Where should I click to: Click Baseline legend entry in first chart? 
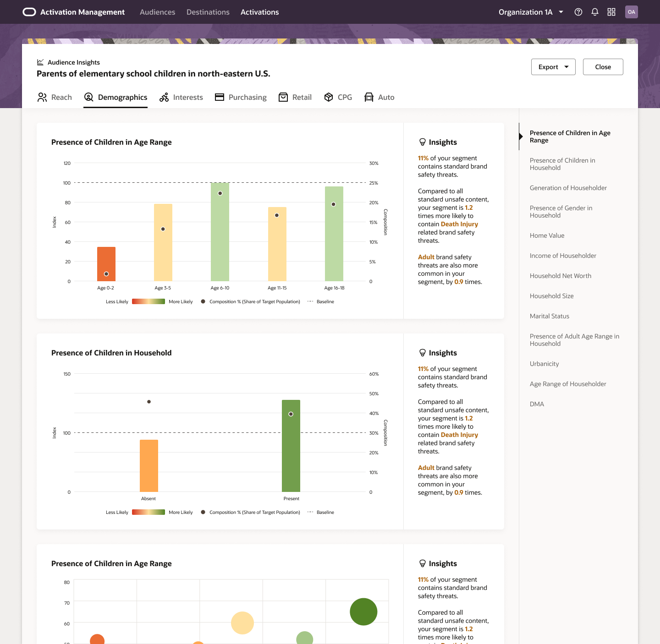click(321, 301)
